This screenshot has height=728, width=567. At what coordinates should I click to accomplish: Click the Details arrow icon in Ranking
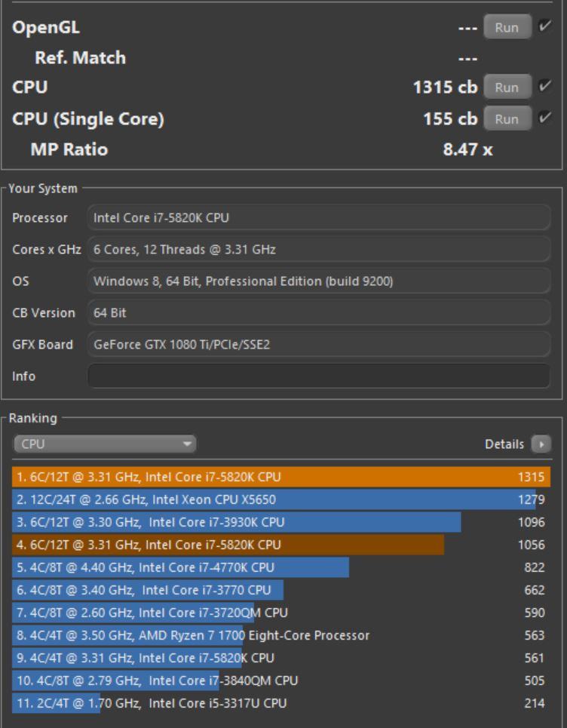(x=540, y=444)
